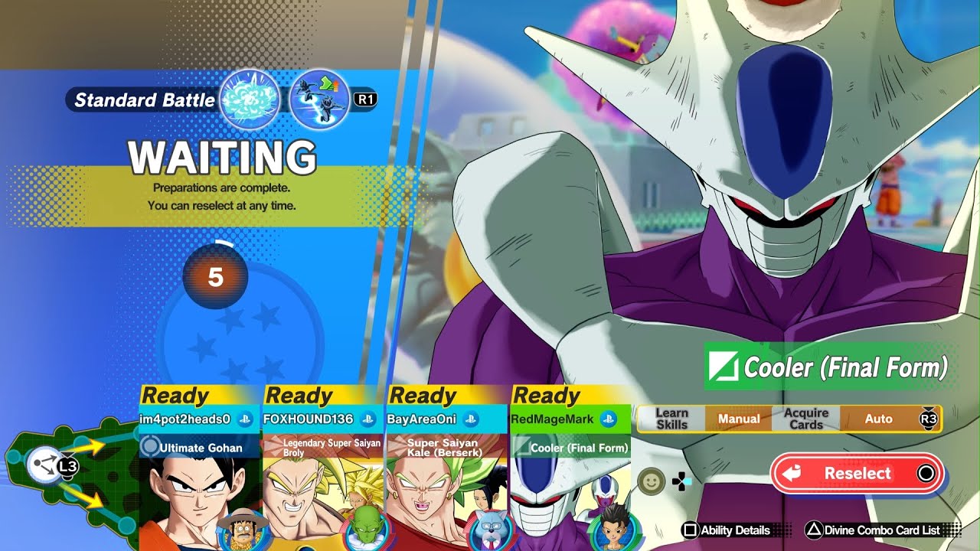Click player name FOXHOUND136
The height and width of the screenshot is (551, 980).
[309, 419]
